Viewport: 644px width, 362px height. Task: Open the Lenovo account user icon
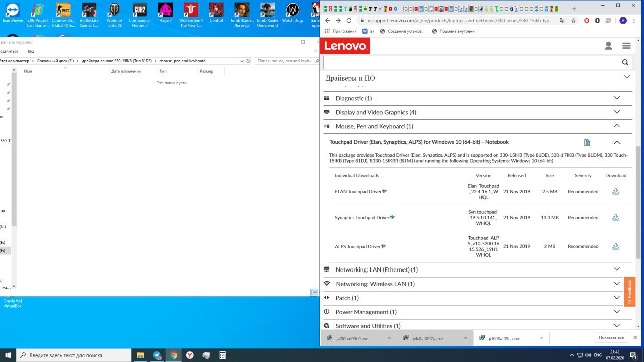tap(608, 46)
